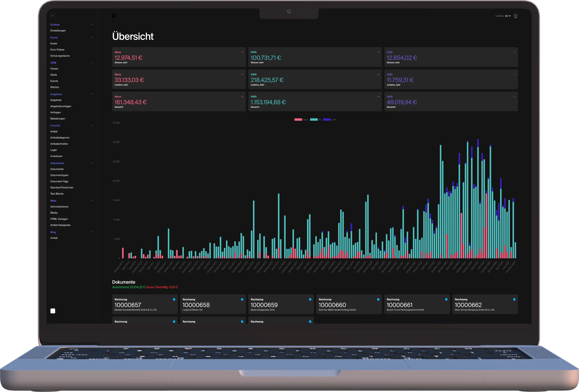Collapse the Meta sidebar section
The height and width of the screenshot is (392, 579).
click(x=92, y=200)
